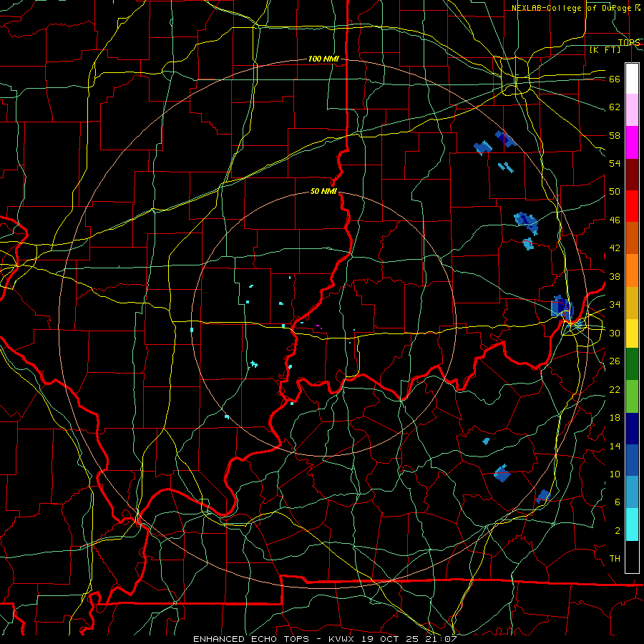Click the 'ENHANCED ECHO TOPS - KVWX' caption
The width and height of the screenshot is (644, 644).
[273, 639]
